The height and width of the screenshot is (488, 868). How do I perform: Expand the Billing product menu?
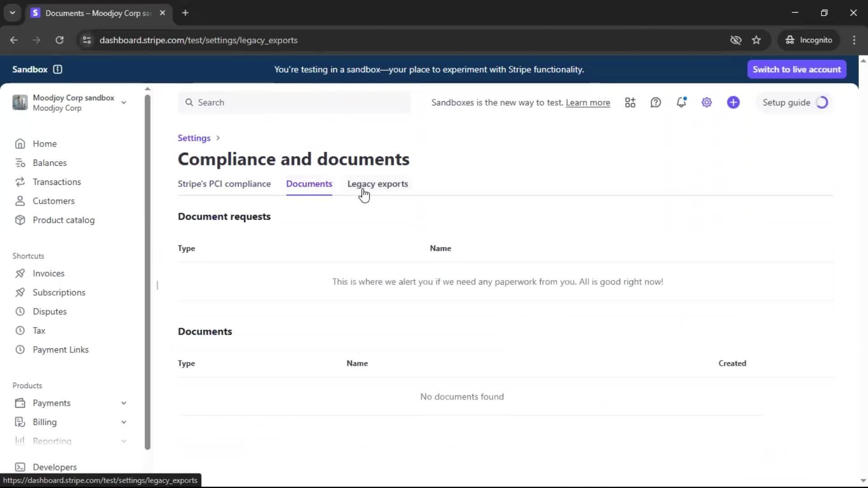click(x=123, y=422)
